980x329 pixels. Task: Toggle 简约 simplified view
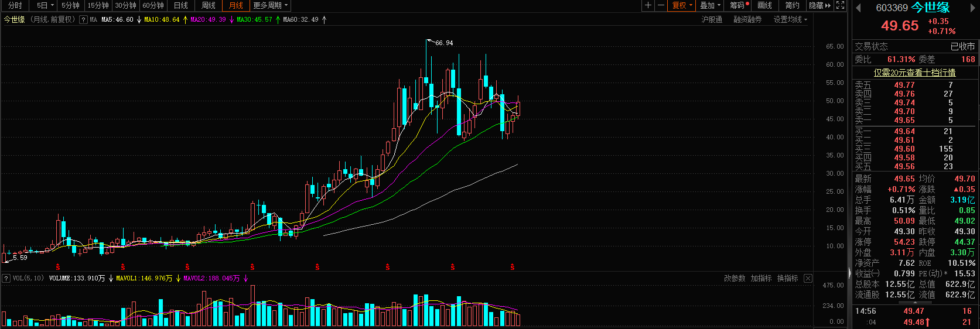(x=792, y=5)
